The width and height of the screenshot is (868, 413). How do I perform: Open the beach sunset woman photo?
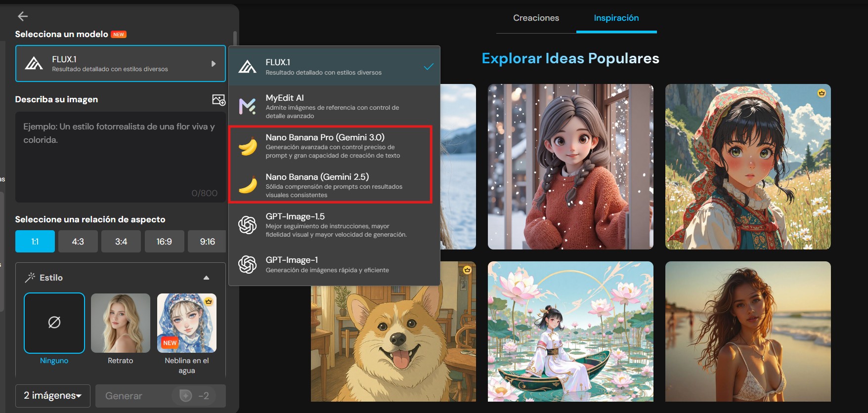(748, 331)
